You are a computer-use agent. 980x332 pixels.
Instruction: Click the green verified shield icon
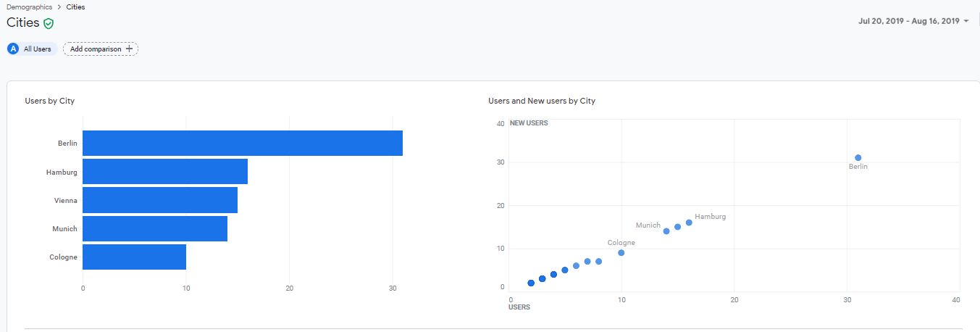pyautogui.click(x=49, y=23)
